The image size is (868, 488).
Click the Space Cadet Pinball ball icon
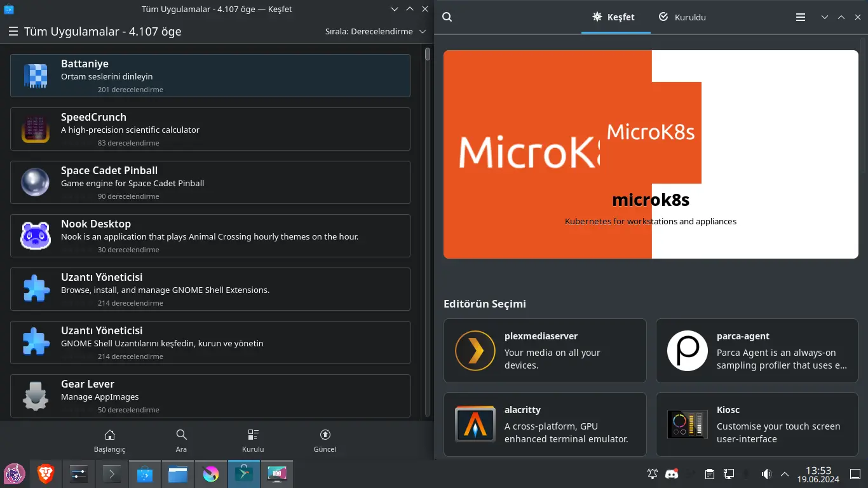36,182
